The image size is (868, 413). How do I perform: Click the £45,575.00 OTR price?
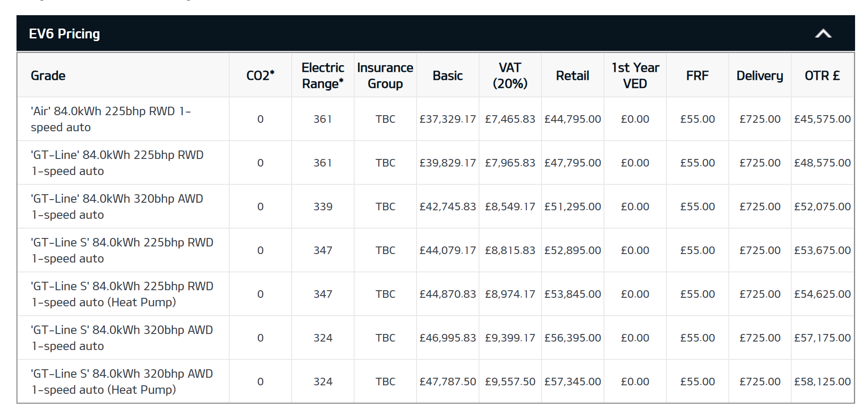(823, 119)
